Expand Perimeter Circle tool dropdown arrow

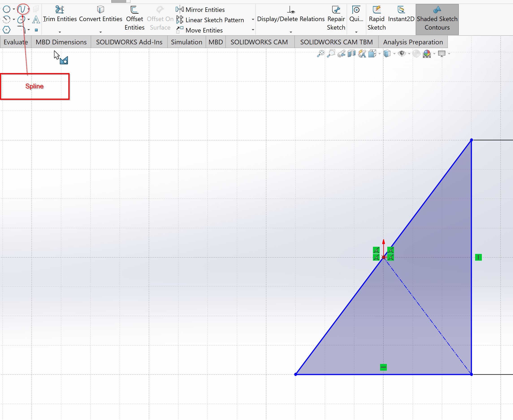pyautogui.click(x=14, y=9)
